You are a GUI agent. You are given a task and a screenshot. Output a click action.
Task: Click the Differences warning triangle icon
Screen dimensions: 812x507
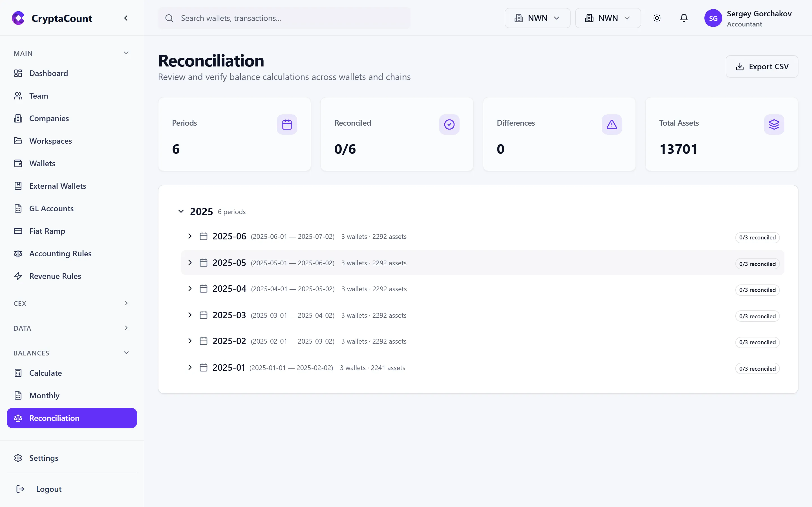[611, 124]
